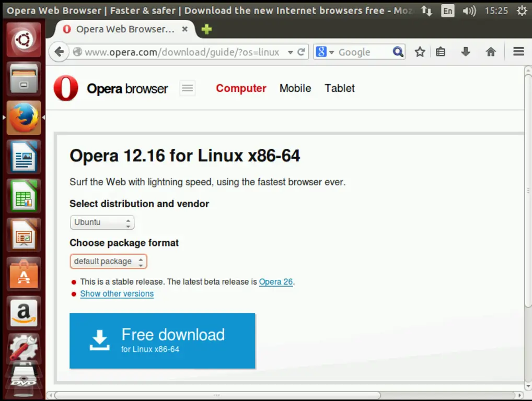Open the sound volume indicator
The image size is (532, 401).
[x=469, y=11]
